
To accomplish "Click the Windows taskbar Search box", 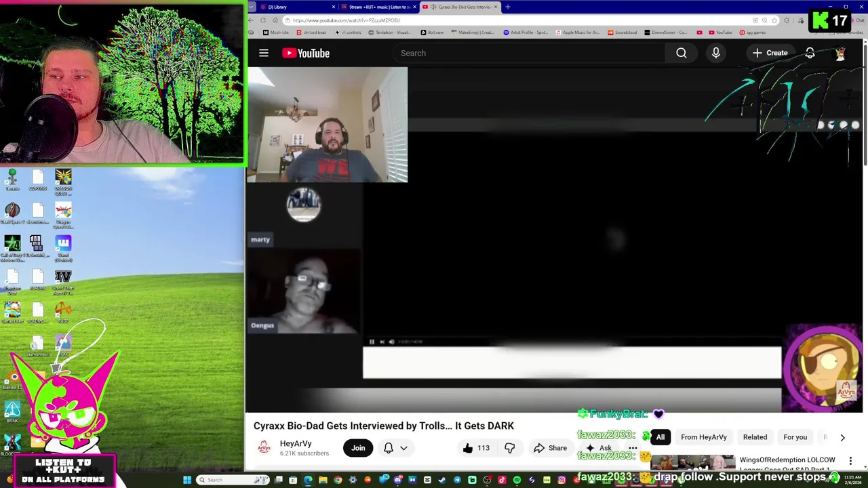I will [x=233, y=481].
